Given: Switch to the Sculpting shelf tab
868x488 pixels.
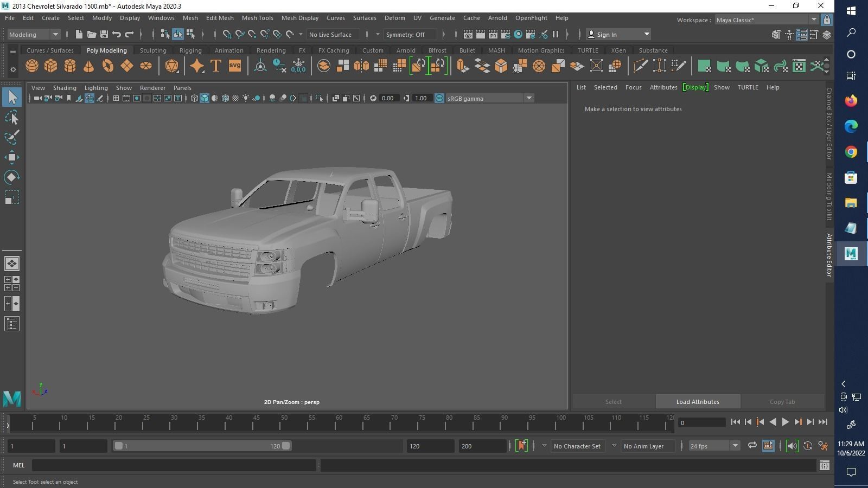Looking at the screenshot, I should click(x=153, y=50).
